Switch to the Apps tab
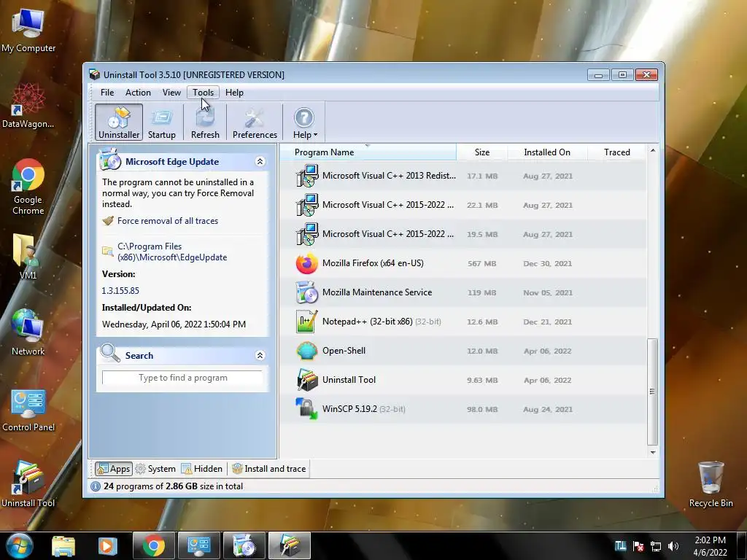 (x=113, y=469)
